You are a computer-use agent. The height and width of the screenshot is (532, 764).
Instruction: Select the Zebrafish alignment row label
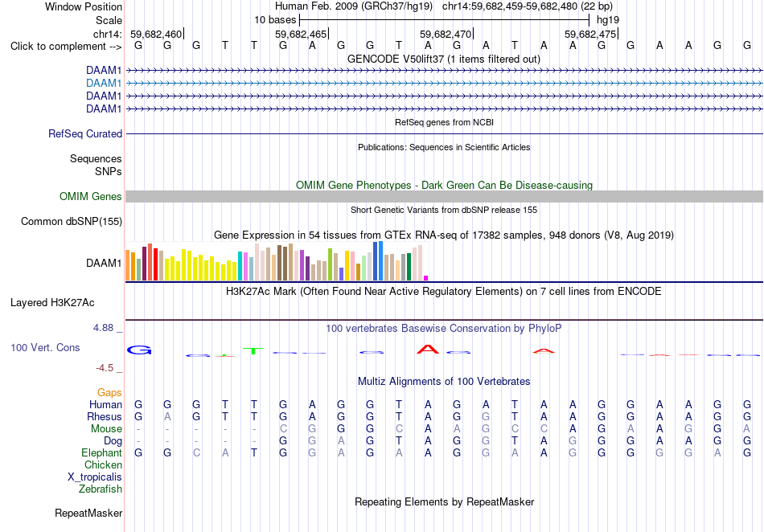[101, 489]
